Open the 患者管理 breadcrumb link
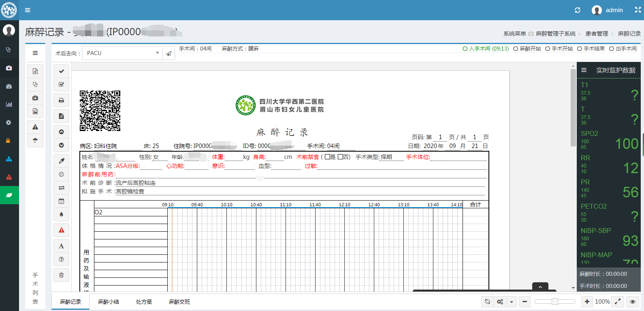The height and width of the screenshot is (311, 644). pyautogui.click(x=597, y=34)
